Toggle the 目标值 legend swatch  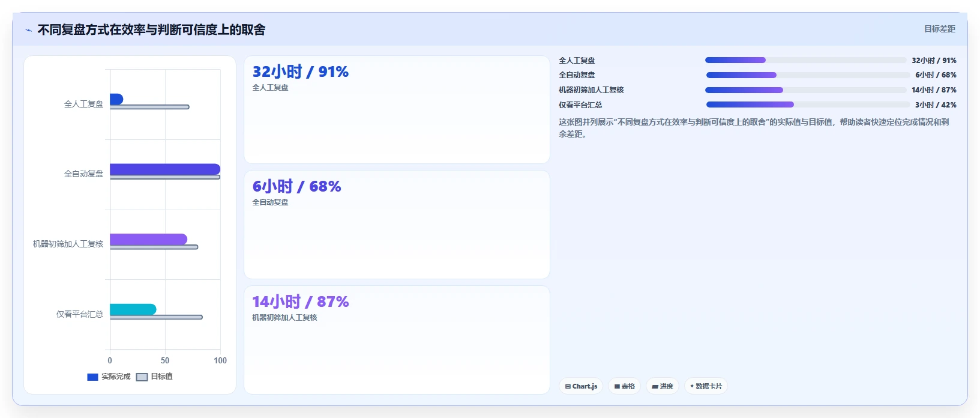(142, 377)
